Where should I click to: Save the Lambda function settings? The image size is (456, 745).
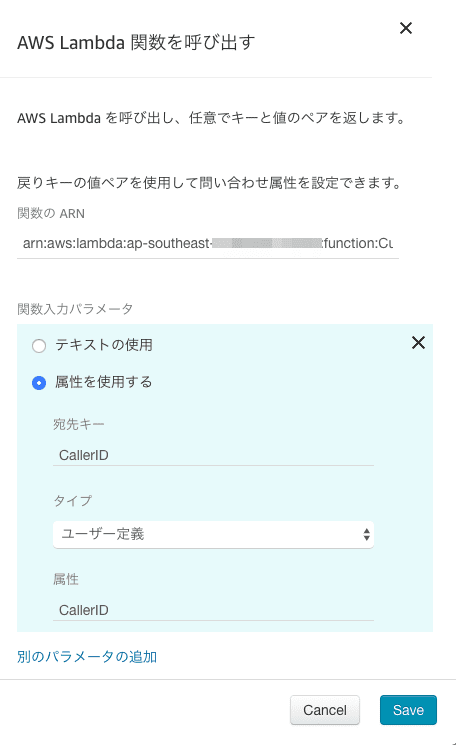coord(408,710)
